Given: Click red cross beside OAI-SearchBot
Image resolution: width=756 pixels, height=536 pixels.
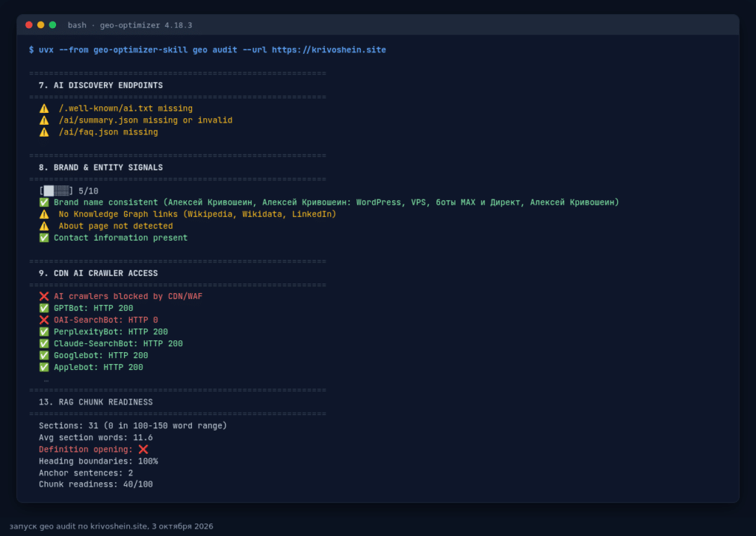Looking at the screenshot, I should click(x=44, y=320).
